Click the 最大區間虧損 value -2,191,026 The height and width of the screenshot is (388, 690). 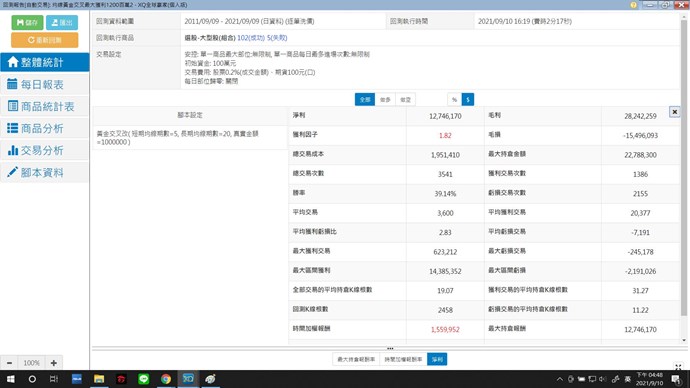[640, 271]
